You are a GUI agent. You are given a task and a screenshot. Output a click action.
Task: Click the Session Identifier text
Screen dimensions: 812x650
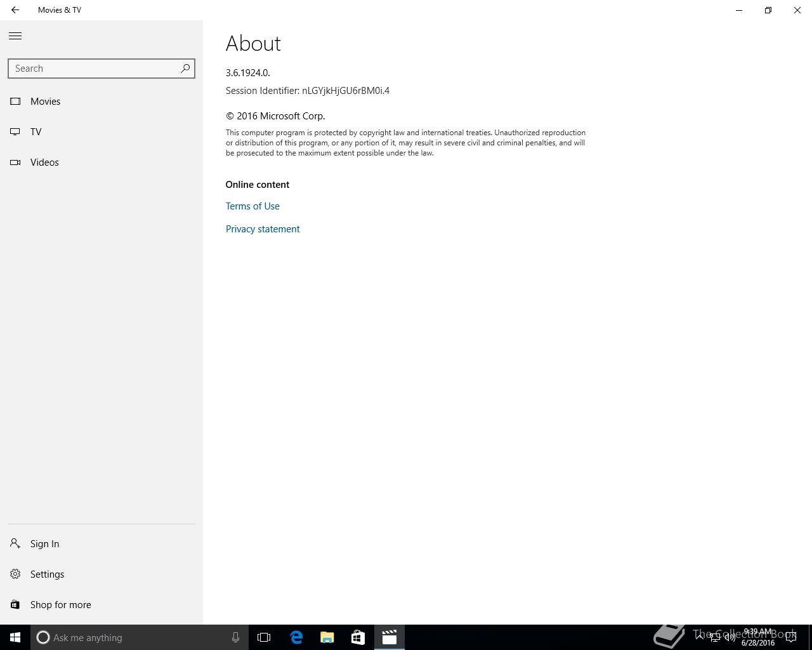308,91
